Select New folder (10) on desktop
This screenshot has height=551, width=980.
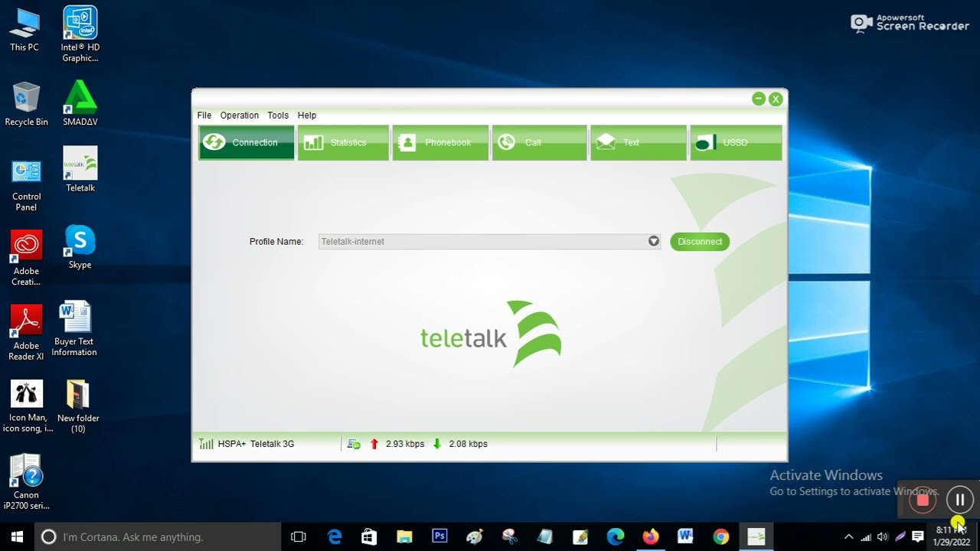pyautogui.click(x=78, y=406)
